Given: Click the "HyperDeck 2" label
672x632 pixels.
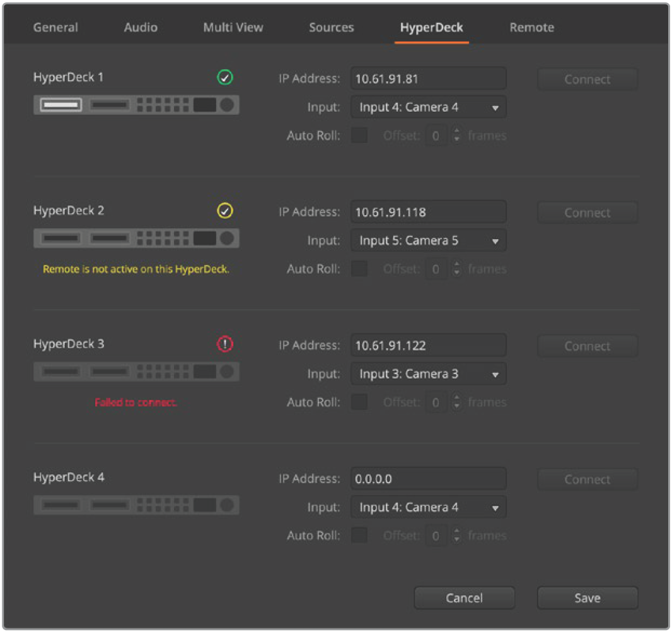Looking at the screenshot, I should (x=69, y=211).
